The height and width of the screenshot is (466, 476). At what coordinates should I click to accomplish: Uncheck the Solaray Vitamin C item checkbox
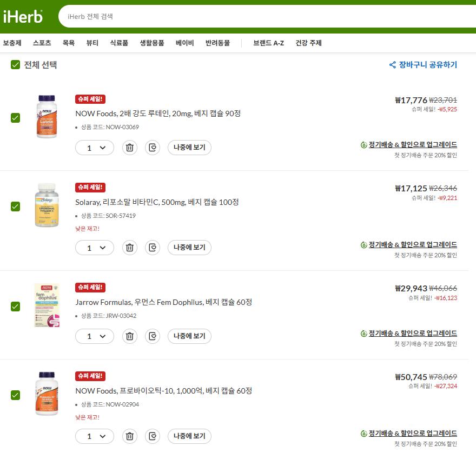pos(15,207)
